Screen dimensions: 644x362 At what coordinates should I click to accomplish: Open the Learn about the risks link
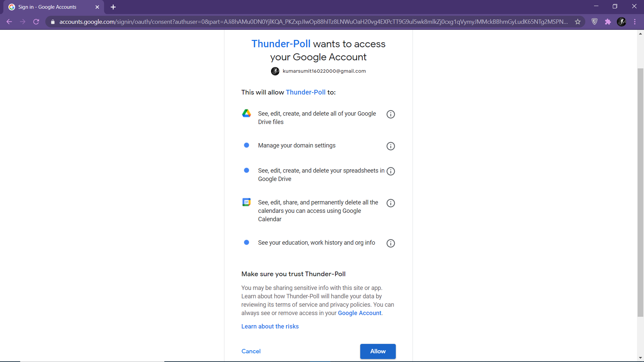pos(270,326)
